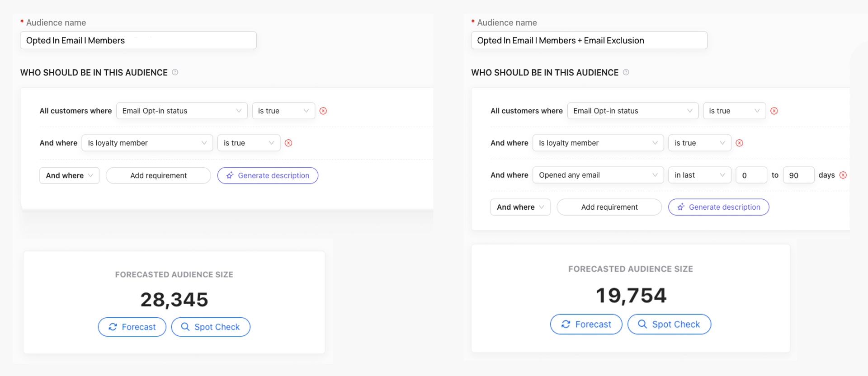
Task: Open the Opened any email attribute dropdown
Action: coord(598,175)
